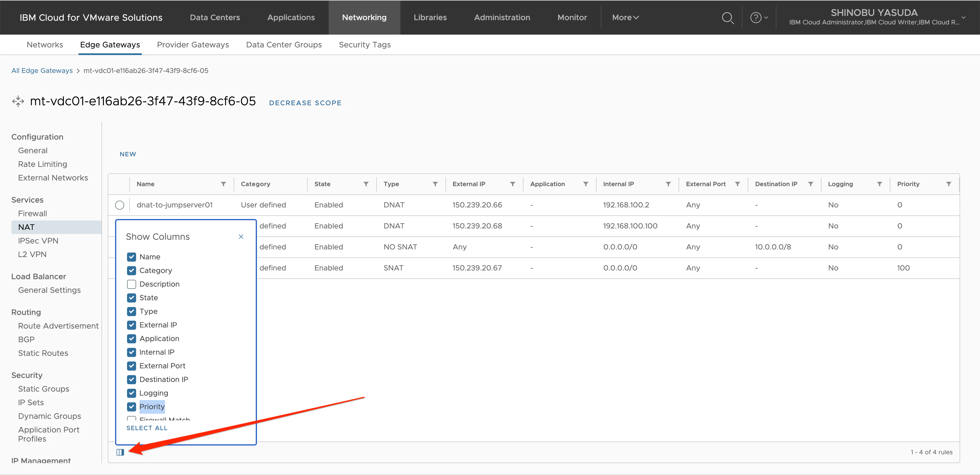This screenshot has height=475, width=980.
Task: Click the All Edge Gateways breadcrumb link
Action: (x=42, y=70)
